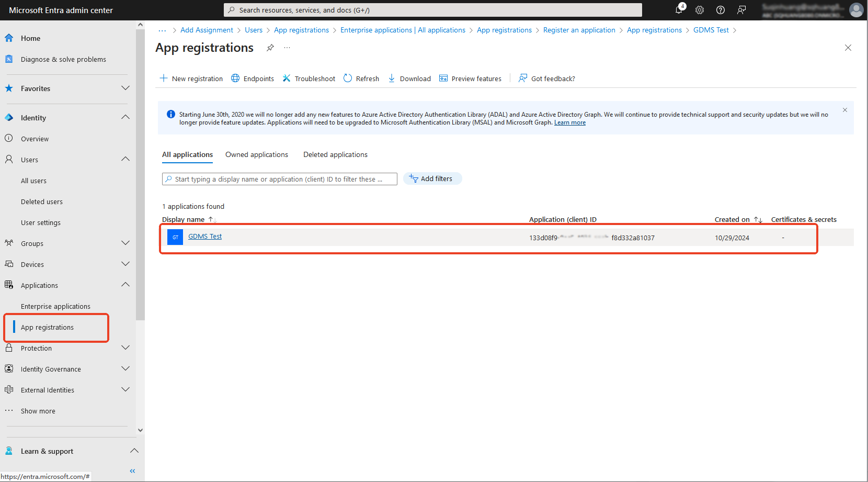Switch to All applications tab
This screenshot has width=868, height=482.
pyautogui.click(x=187, y=154)
